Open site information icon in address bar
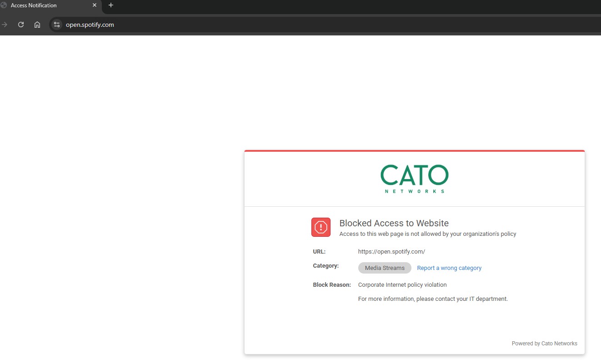The width and height of the screenshot is (601, 364). coord(56,25)
